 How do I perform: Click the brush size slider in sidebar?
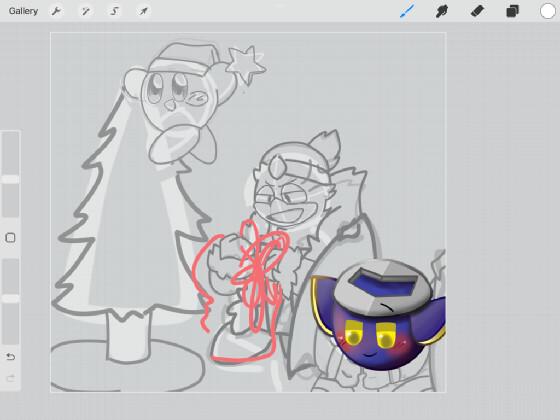[11, 174]
